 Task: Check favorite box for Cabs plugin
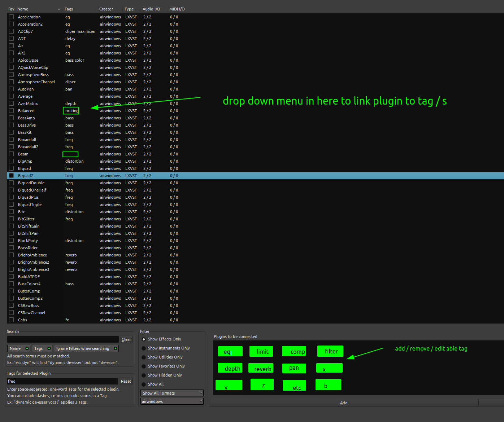11,320
